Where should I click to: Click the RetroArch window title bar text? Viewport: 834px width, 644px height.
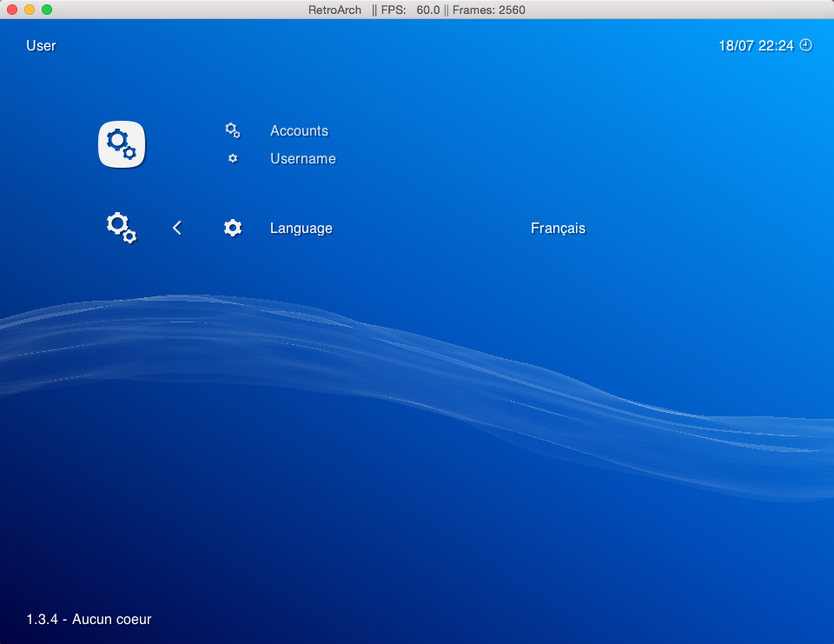tap(416, 10)
